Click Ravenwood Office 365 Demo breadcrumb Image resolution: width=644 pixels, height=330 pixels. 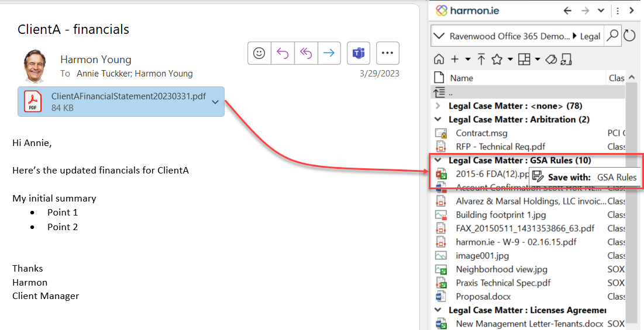(x=508, y=36)
